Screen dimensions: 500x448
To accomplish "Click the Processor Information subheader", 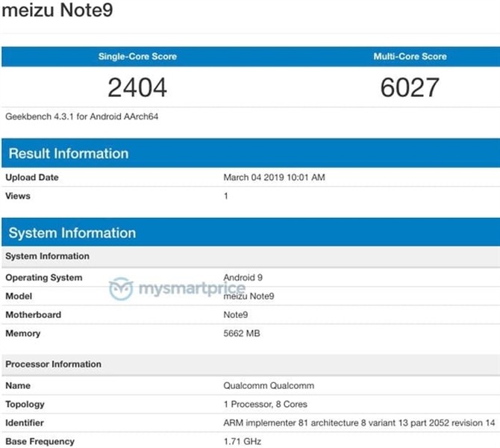I will point(53,364).
